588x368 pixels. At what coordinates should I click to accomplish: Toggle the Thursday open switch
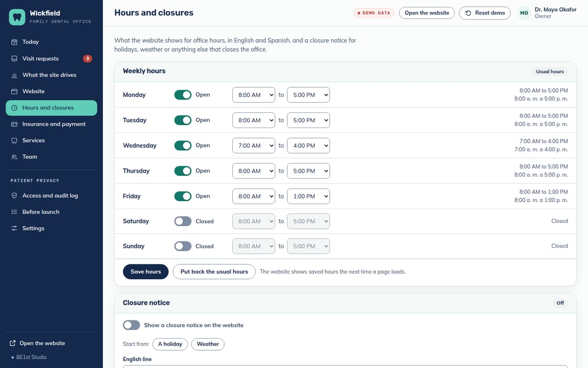click(183, 171)
